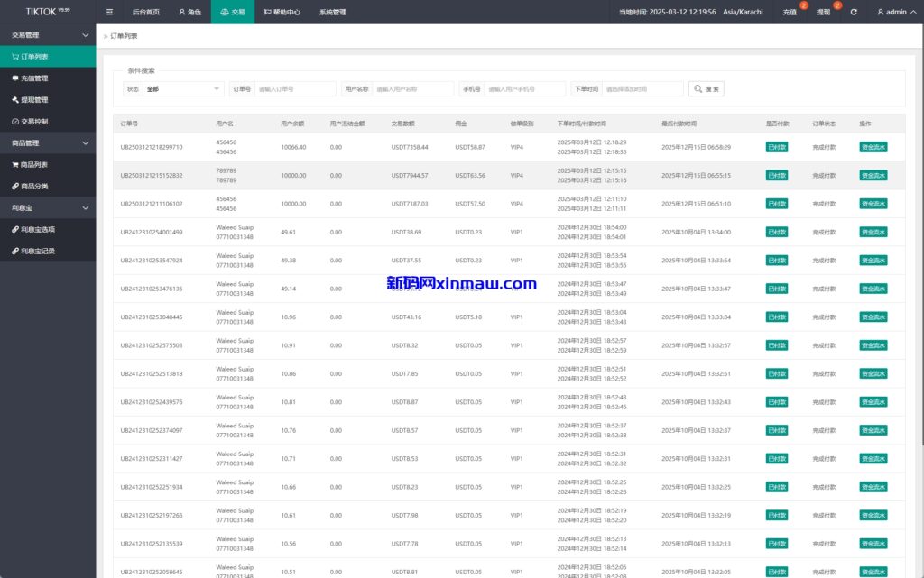Click the 搜索 search button

[x=707, y=89]
